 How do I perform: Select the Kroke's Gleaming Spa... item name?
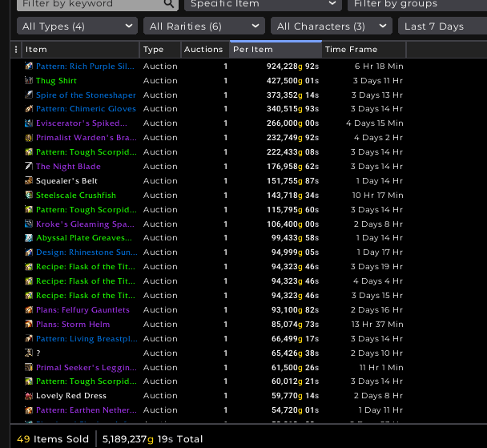tap(85, 224)
